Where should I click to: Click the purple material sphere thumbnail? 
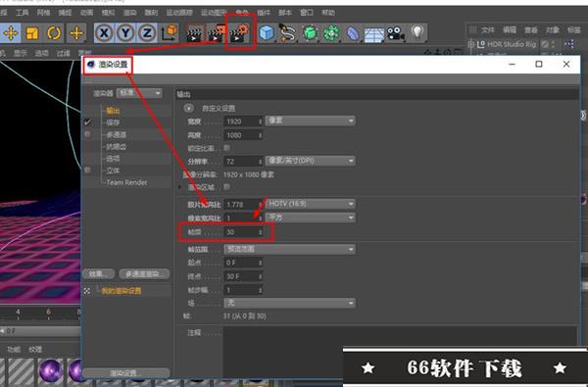click(50, 370)
